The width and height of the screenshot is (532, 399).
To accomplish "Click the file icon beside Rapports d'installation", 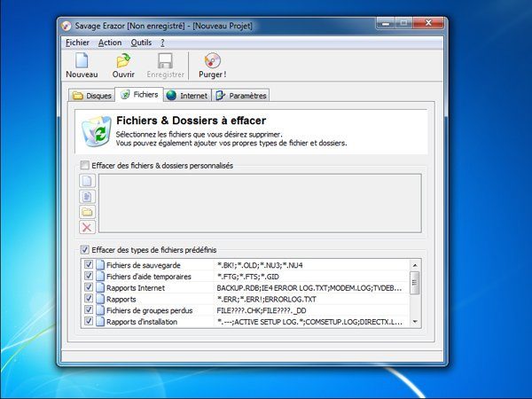I will (99, 321).
